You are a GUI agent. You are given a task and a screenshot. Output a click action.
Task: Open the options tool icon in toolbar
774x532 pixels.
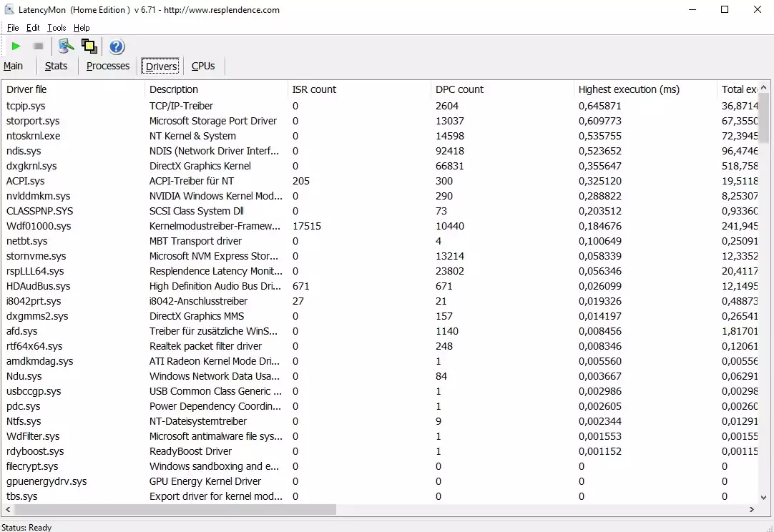point(66,46)
